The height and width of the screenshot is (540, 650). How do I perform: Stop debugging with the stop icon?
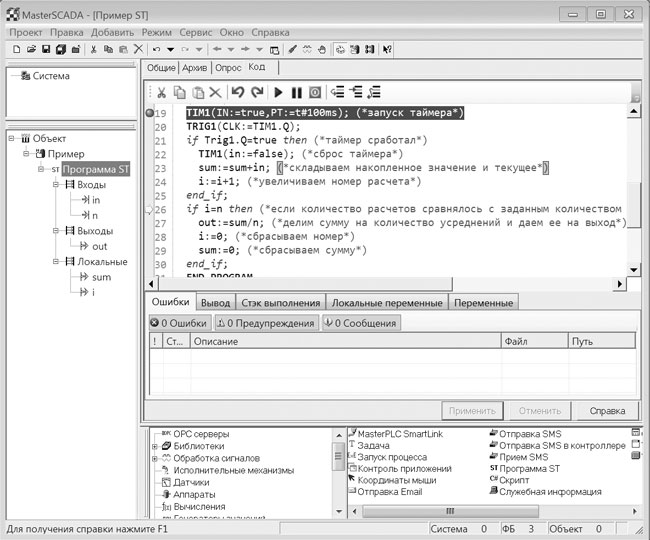click(x=315, y=92)
